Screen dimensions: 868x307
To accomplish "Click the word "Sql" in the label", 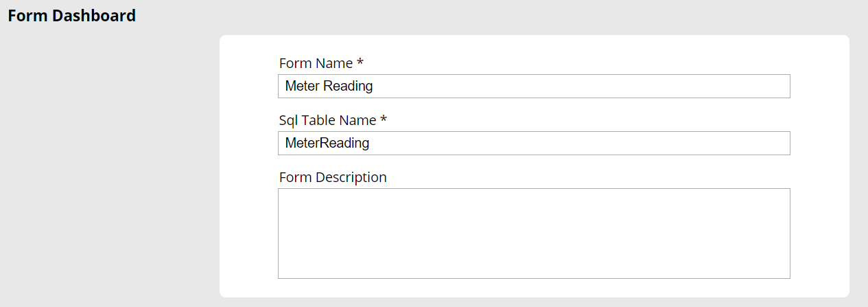I will [x=289, y=121].
